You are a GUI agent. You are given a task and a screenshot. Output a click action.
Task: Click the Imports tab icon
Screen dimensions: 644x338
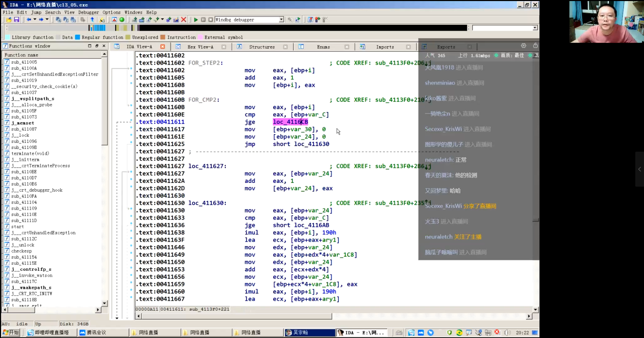point(363,47)
